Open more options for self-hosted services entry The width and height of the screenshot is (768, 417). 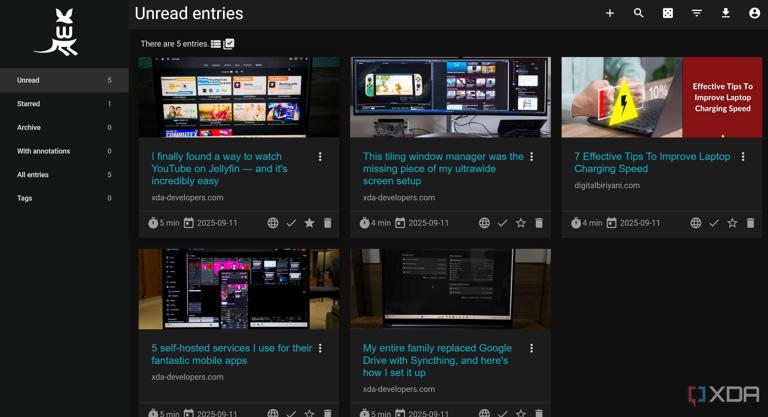[x=320, y=348]
